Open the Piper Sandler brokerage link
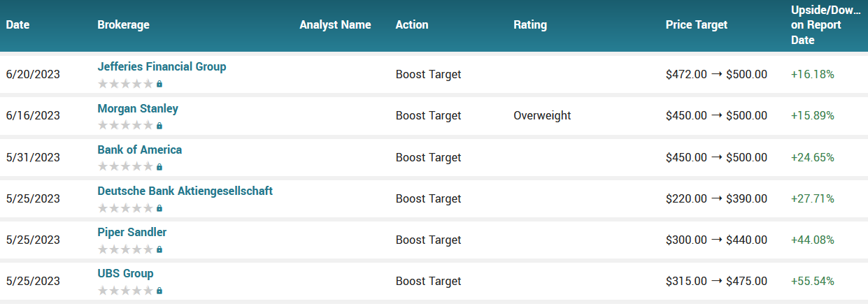This screenshot has height=306, width=868. [x=131, y=232]
